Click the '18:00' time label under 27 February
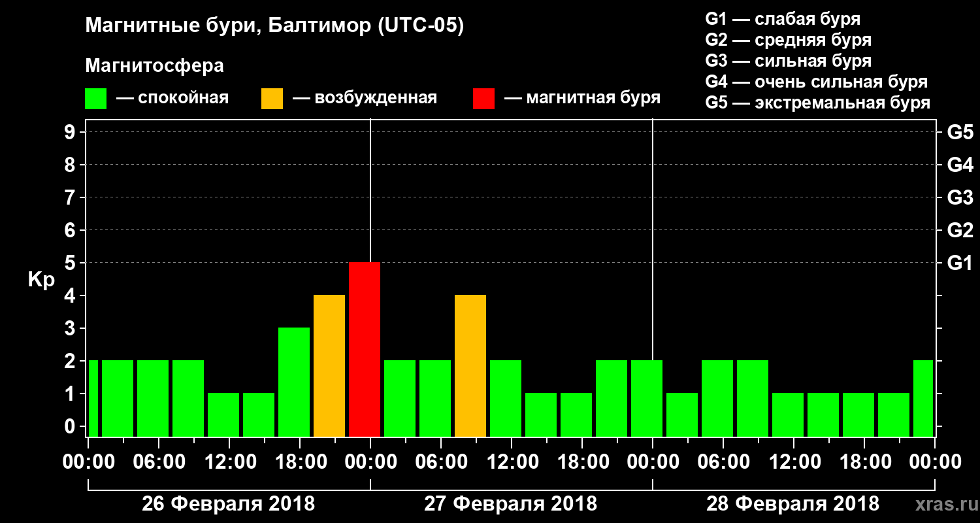Image resolution: width=980 pixels, height=523 pixels. pos(582,462)
